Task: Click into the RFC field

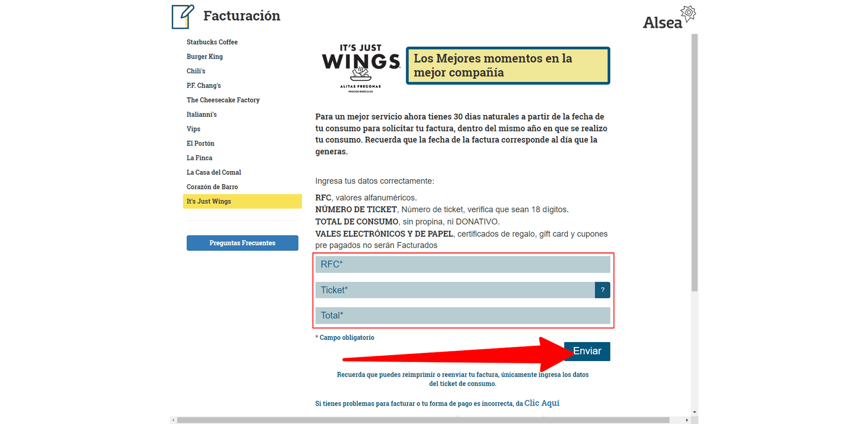Action: click(463, 264)
